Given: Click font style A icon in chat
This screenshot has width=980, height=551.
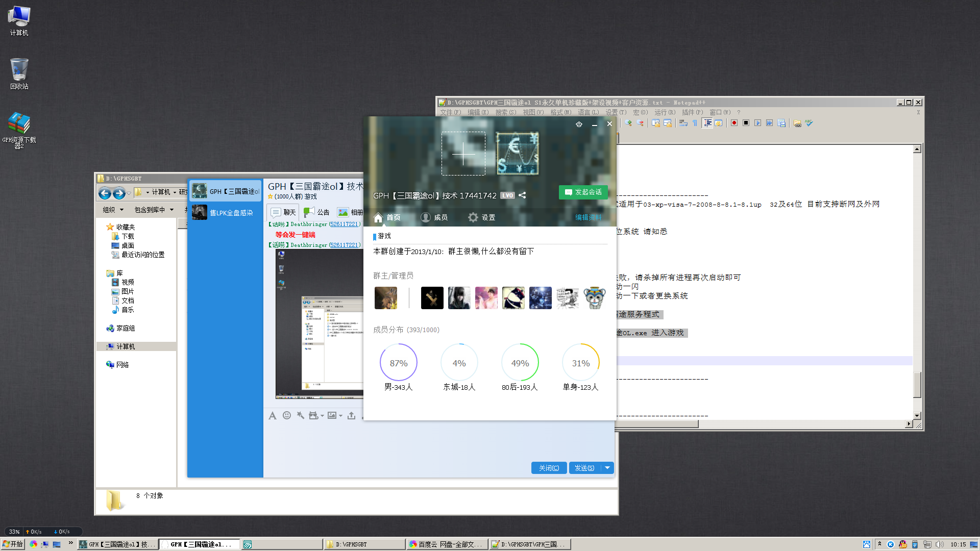Looking at the screenshot, I should coord(273,416).
